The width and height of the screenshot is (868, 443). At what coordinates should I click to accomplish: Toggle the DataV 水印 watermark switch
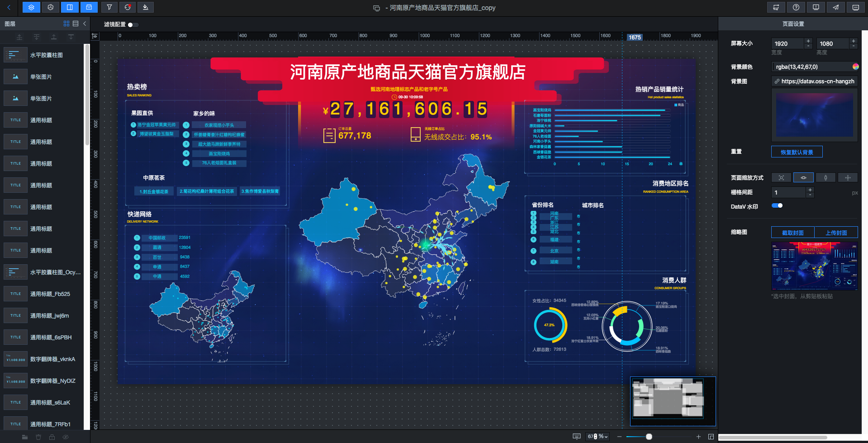pos(777,206)
